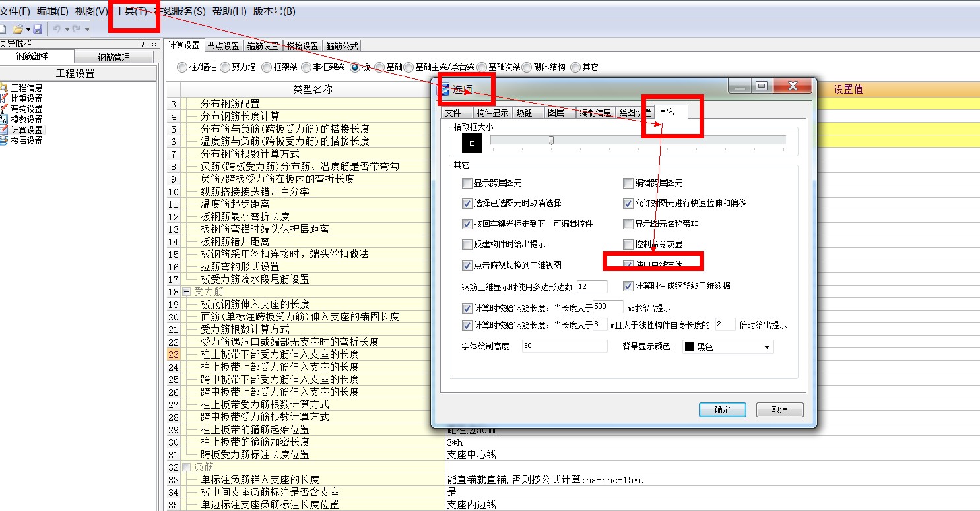The image size is (980, 511).
Task: Click the 确定 button
Action: [722, 409]
